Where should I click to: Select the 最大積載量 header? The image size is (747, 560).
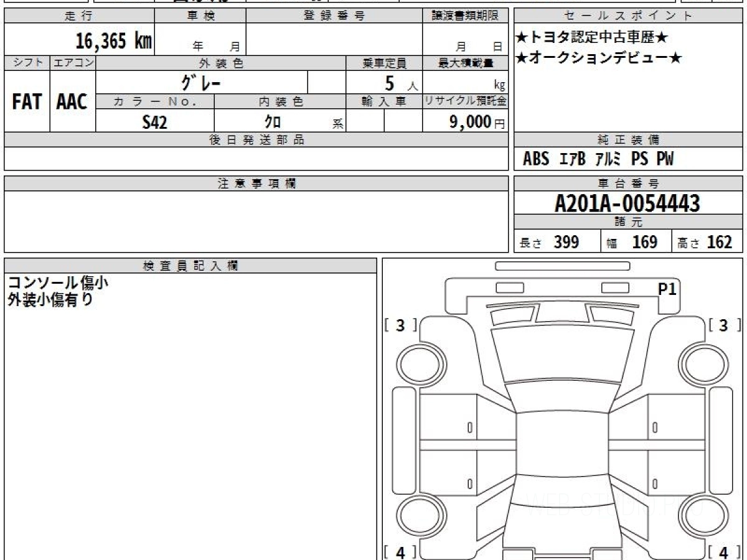[466, 63]
